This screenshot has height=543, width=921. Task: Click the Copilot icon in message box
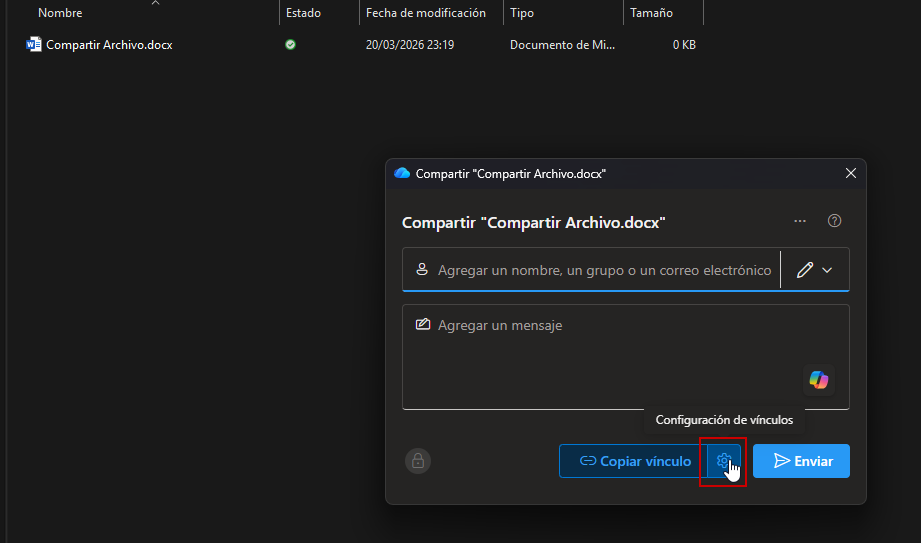[819, 380]
